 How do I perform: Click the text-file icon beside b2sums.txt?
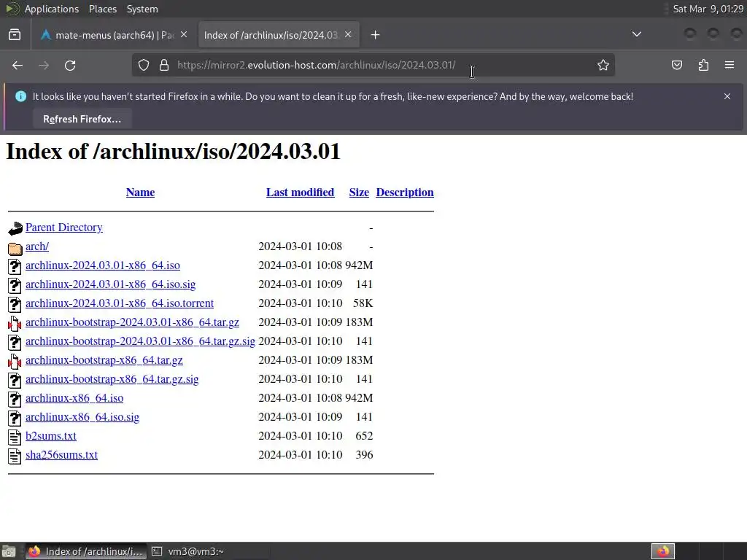[15, 437]
